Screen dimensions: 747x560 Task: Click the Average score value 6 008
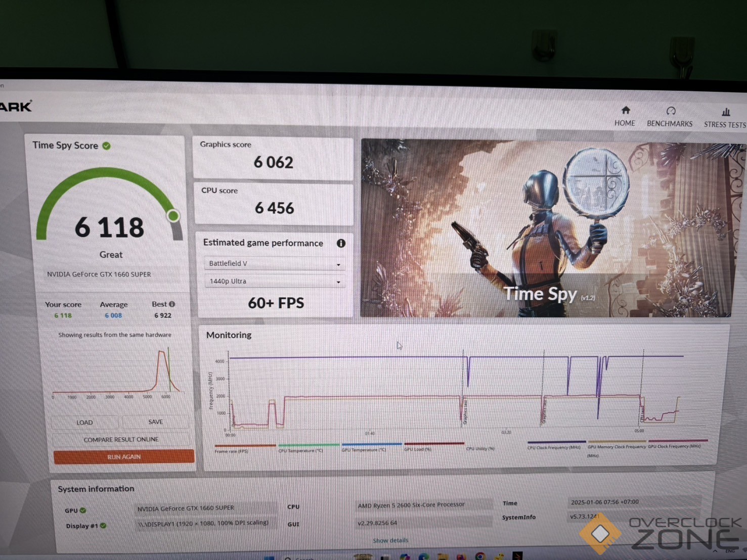pyautogui.click(x=113, y=315)
